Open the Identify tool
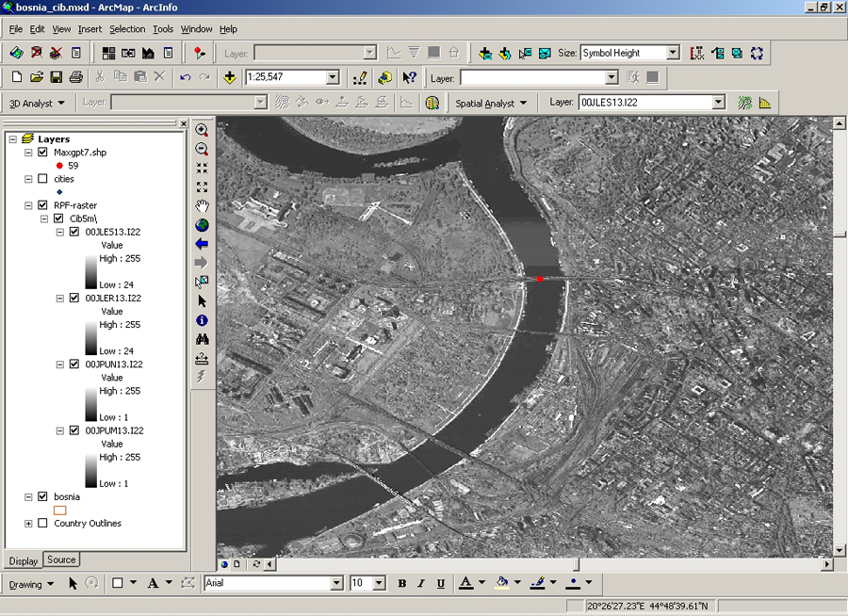This screenshot has width=848, height=616. (x=202, y=319)
